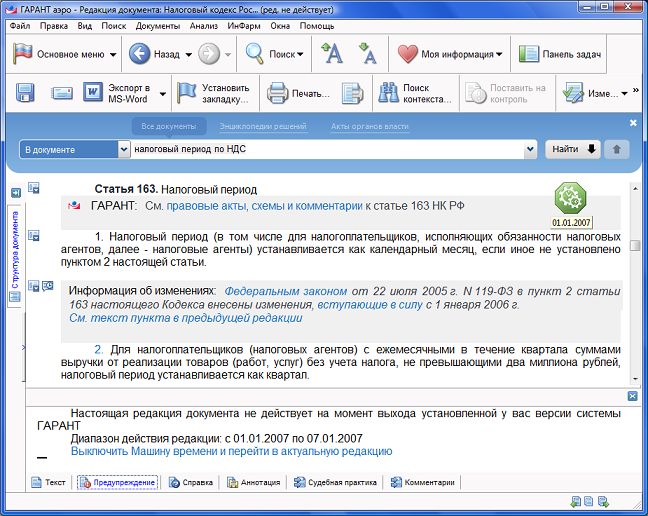Open Analysis (Анализ) menu

tap(203, 25)
